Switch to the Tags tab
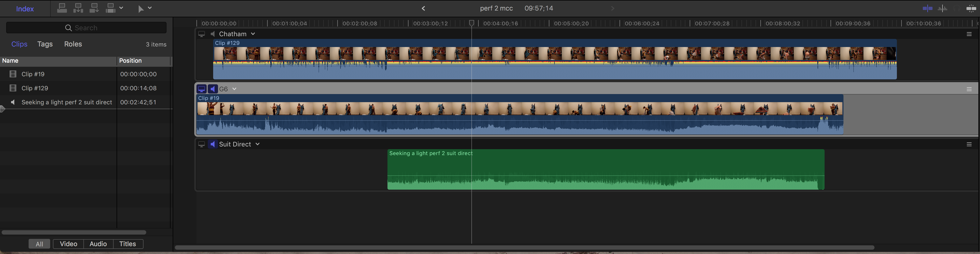Viewport: 980px width, 254px height. coord(45,44)
